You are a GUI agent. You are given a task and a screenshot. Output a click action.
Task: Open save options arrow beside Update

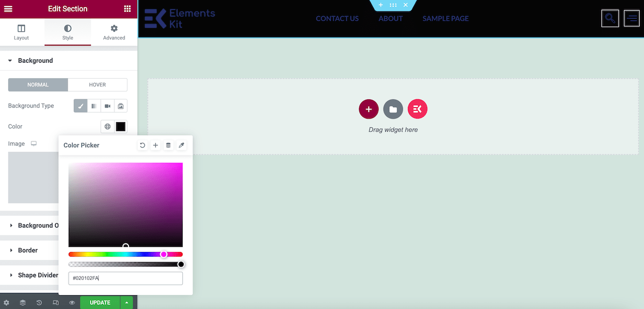(126, 303)
